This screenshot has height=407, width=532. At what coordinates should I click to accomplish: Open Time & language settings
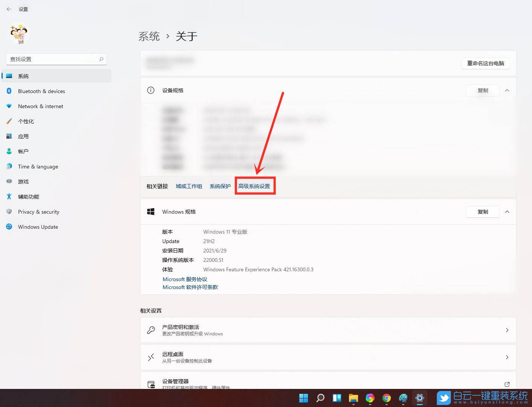(38, 166)
